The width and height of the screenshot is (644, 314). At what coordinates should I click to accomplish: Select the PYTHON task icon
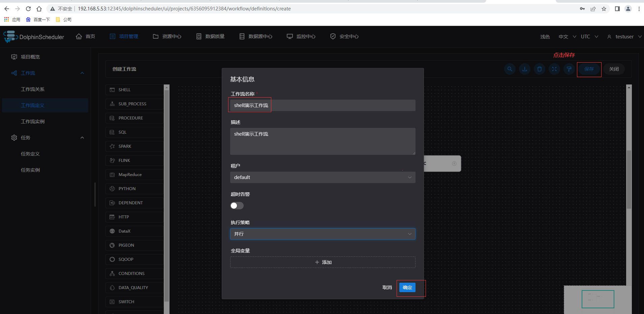tap(112, 189)
